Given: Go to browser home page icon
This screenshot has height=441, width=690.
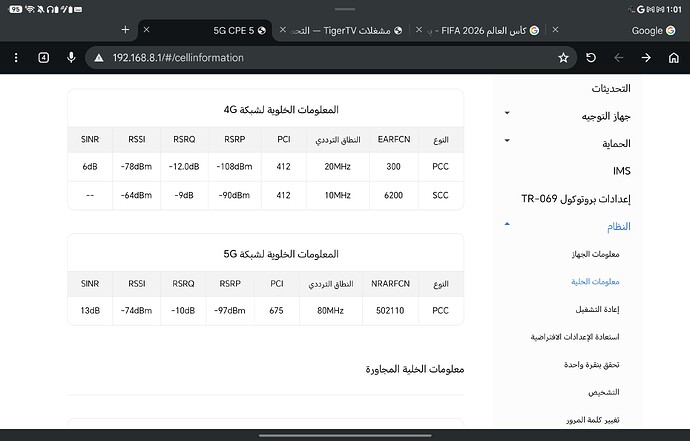Looking at the screenshot, I should click(674, 58).
